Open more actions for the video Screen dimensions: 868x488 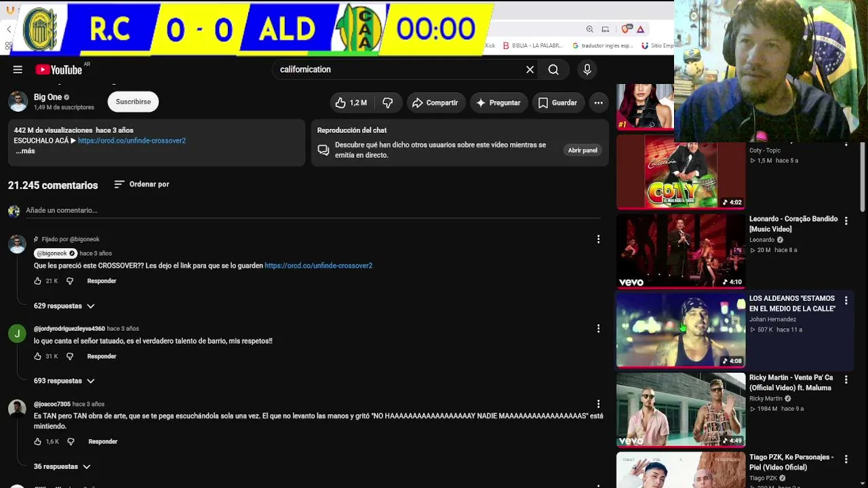(x=599, y=102)
